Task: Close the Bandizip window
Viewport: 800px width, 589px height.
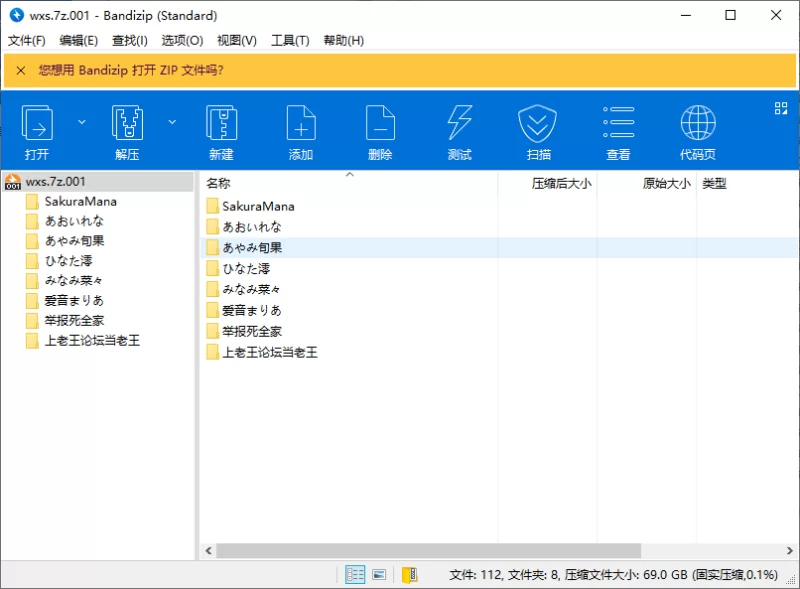Action: 776,15
